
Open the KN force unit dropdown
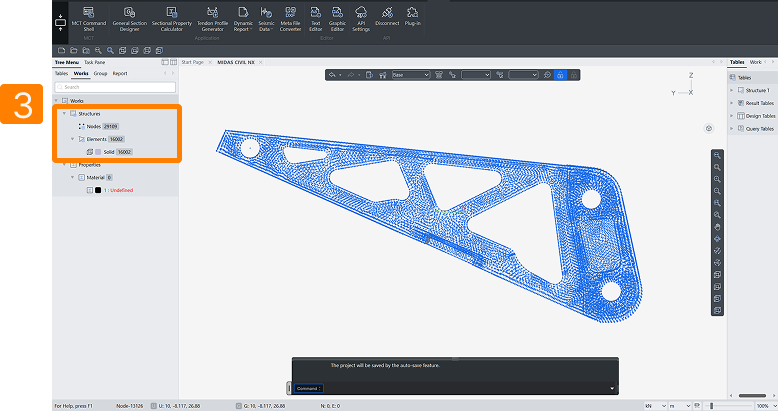click(655, 406)
